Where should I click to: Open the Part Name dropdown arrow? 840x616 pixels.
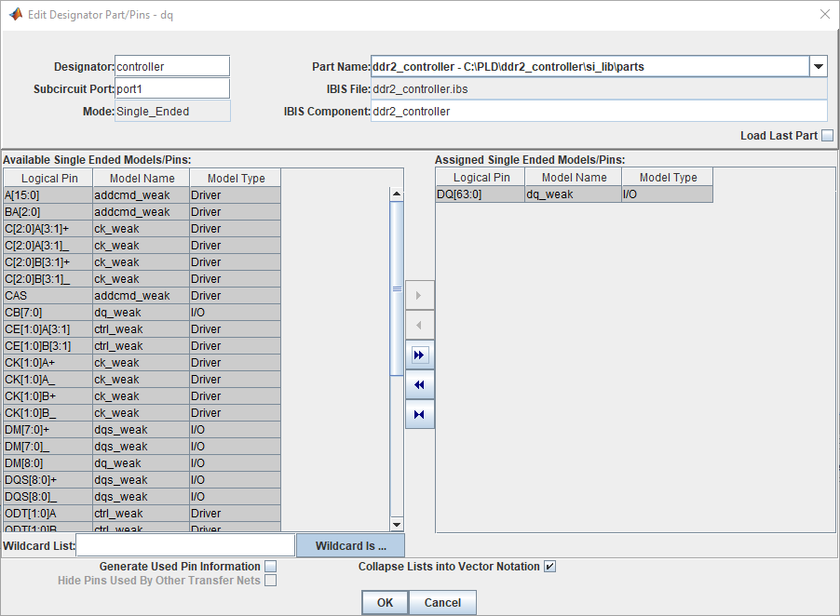click(819, 66)
